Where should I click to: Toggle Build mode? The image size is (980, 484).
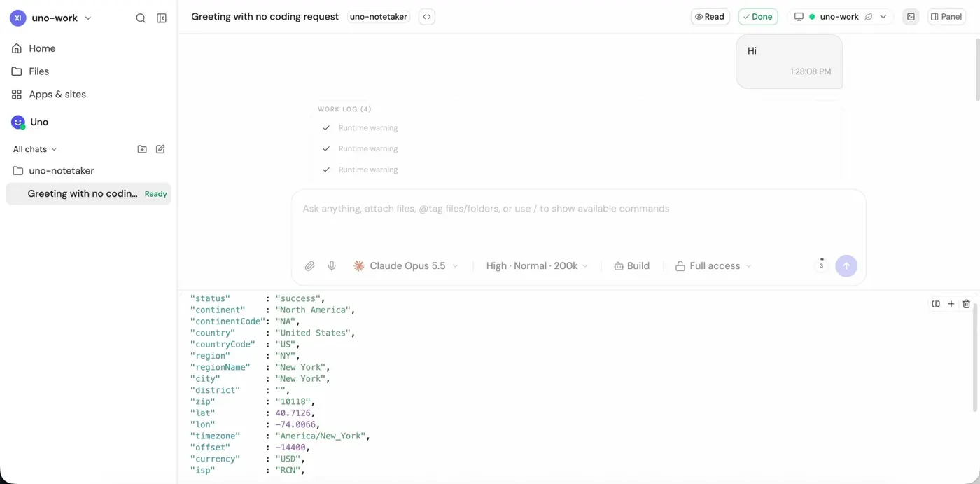click(631, 266)
